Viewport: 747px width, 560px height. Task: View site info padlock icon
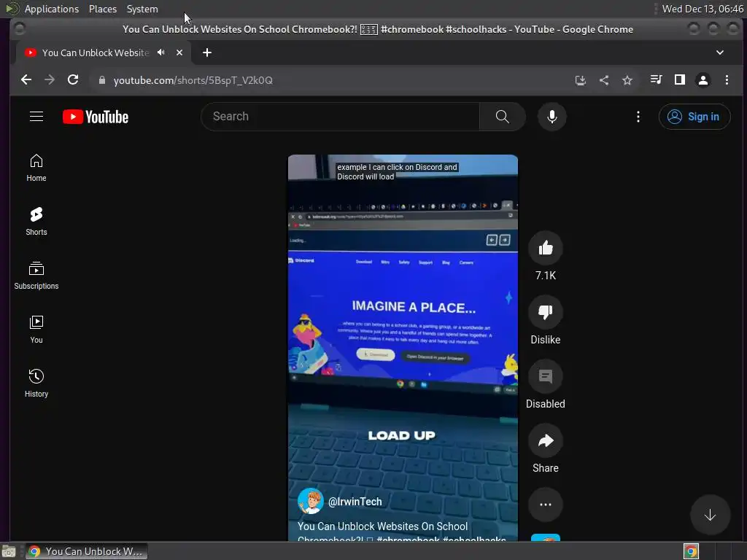101,80
